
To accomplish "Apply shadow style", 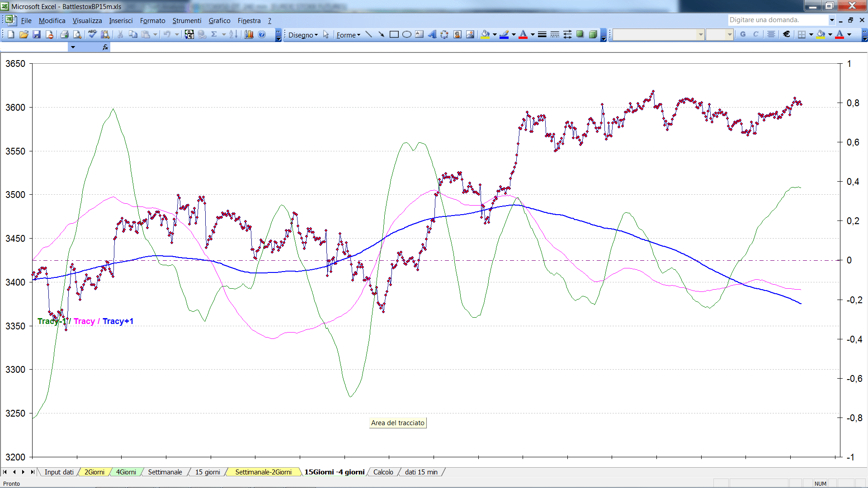I will coord(580,35).
